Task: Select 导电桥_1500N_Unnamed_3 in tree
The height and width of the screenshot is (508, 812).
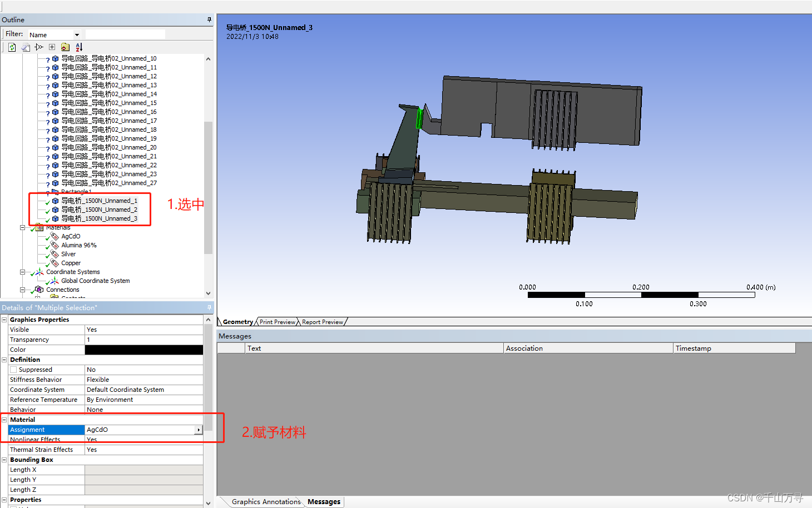Action: tap(99, 218)
